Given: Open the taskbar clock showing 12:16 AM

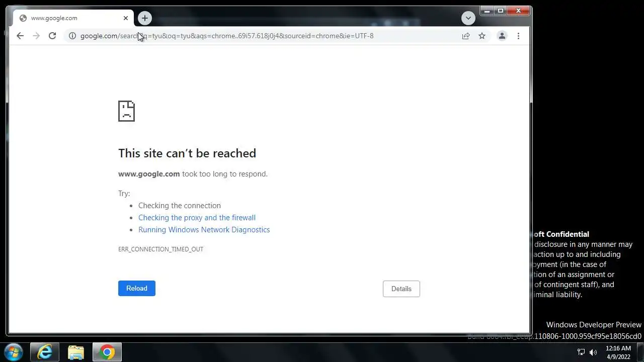Looking at the screenshot, I should click(x=618, y=352).
